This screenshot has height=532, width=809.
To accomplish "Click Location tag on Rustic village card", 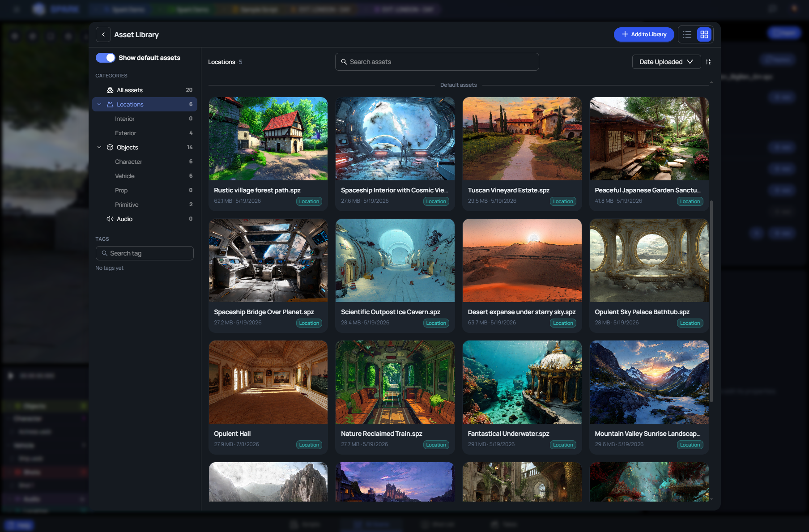I will click(309, 201).
